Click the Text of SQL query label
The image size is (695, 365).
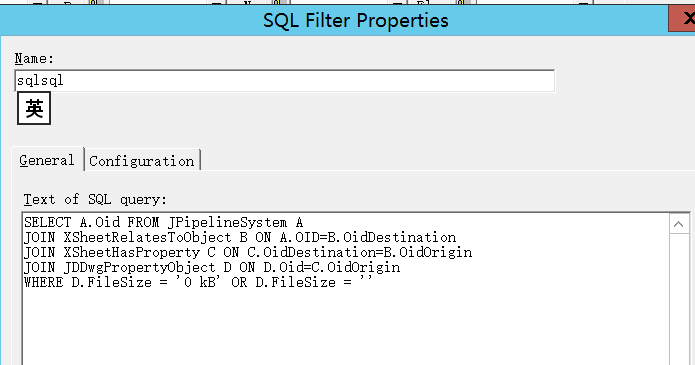click(95, 200)
